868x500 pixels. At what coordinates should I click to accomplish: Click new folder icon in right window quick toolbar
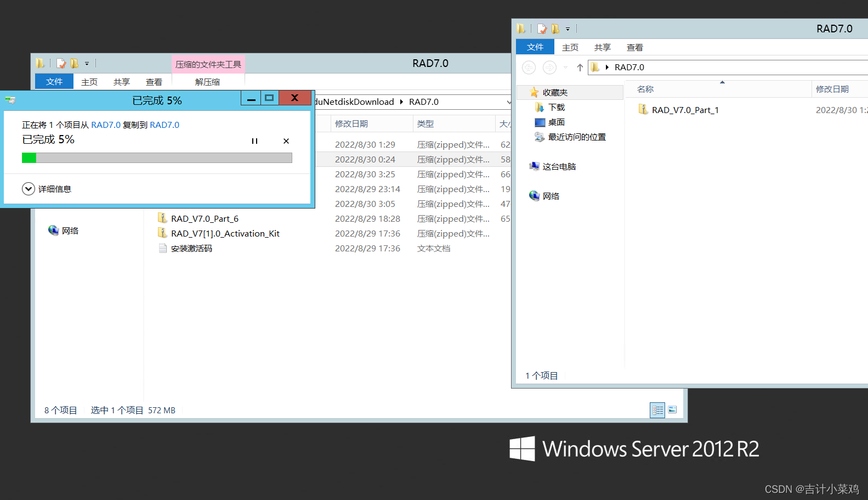coord(555,29)
